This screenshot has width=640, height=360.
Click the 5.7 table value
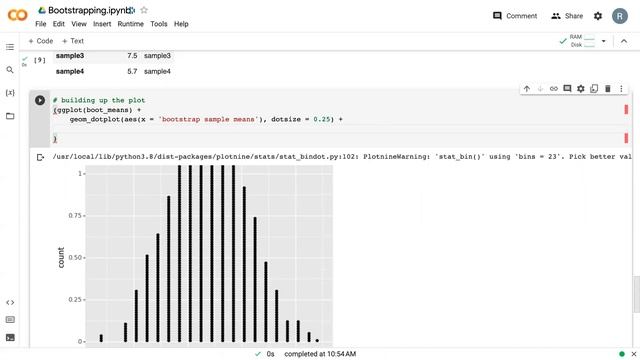(132, 71)
